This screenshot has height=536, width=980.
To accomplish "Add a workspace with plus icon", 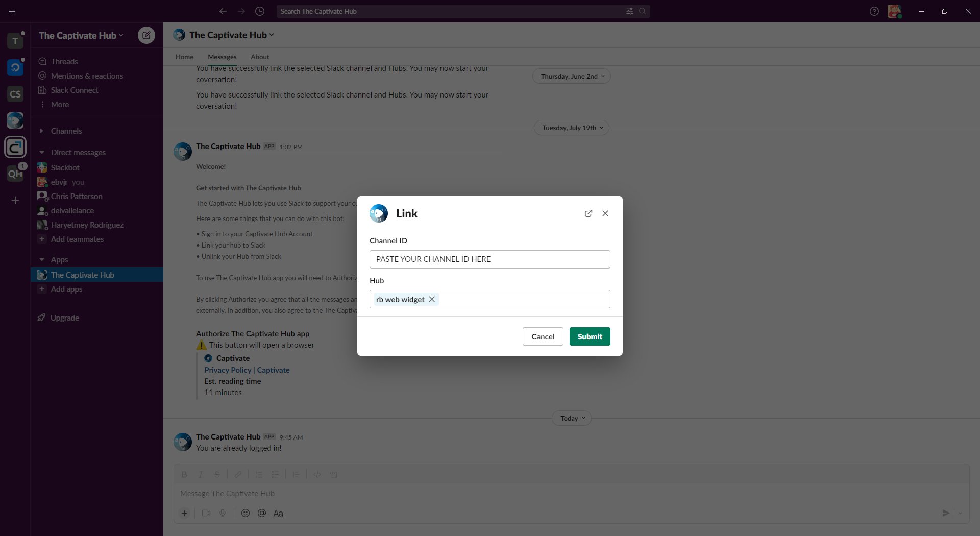I will 15,200.
